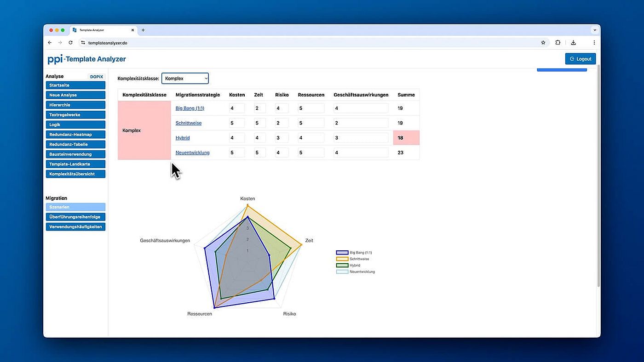Image resolution: width=644 pixels, height=362 pixels.
Task: Click the Logout button
Action: pyautogui.click(x=580, y=59)
